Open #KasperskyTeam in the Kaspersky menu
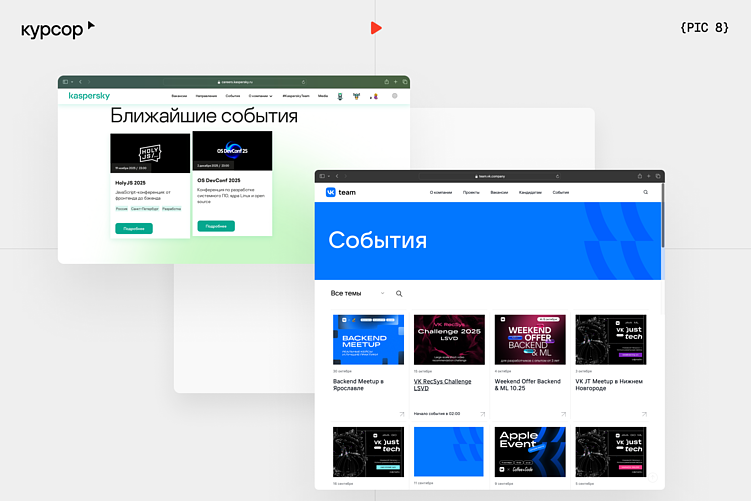This screenshot has width=751, height=501. [x=296, y=96]
